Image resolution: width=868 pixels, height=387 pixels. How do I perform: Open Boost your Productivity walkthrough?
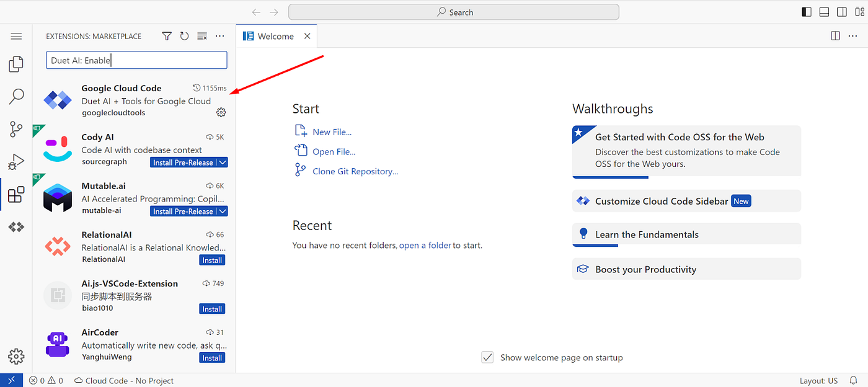point(686,269)
